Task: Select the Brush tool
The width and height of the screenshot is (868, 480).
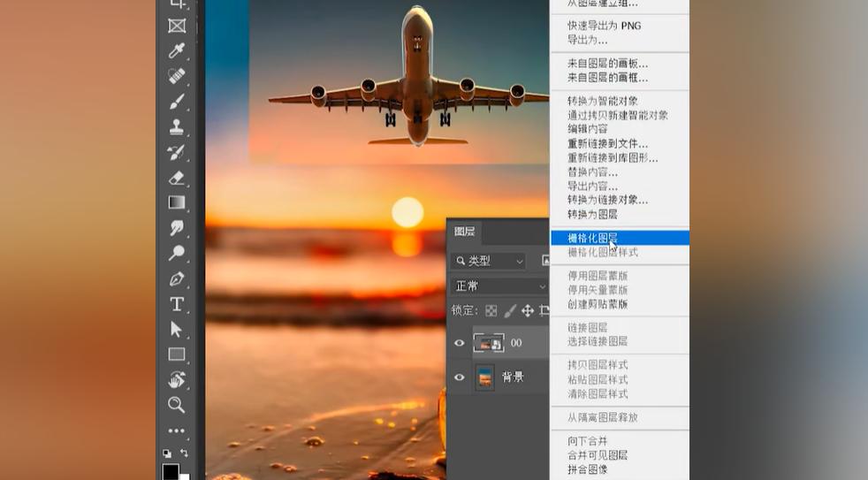Action: click(x=177, y=102)
